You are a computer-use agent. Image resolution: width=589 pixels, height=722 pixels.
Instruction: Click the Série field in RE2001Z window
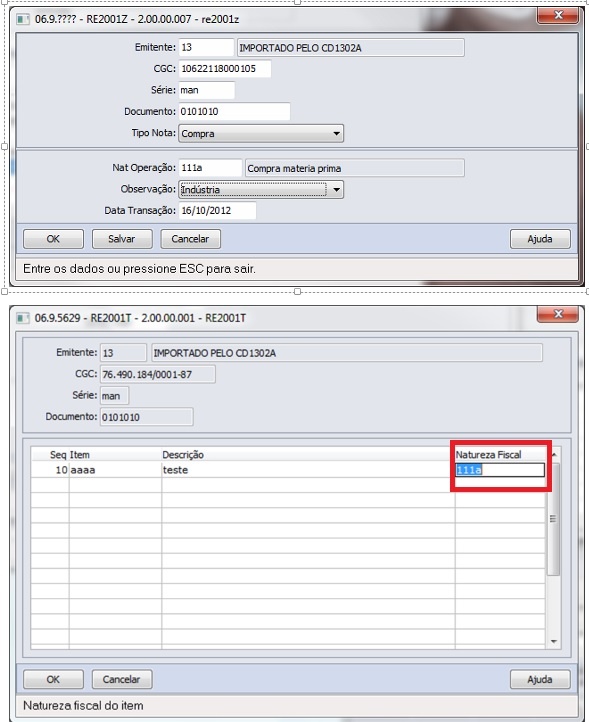coord(207,90)
